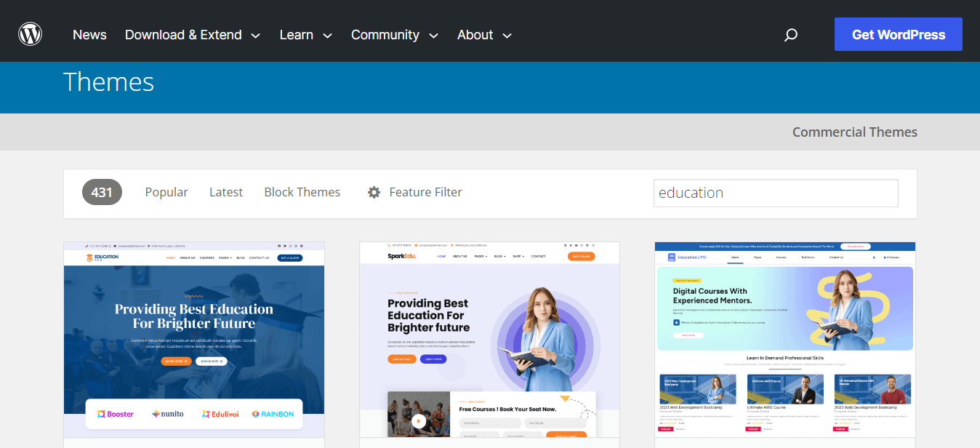This screenshot has height=448, width=980.
Task: Switch to the Block Themes tab
Action: 302,192
